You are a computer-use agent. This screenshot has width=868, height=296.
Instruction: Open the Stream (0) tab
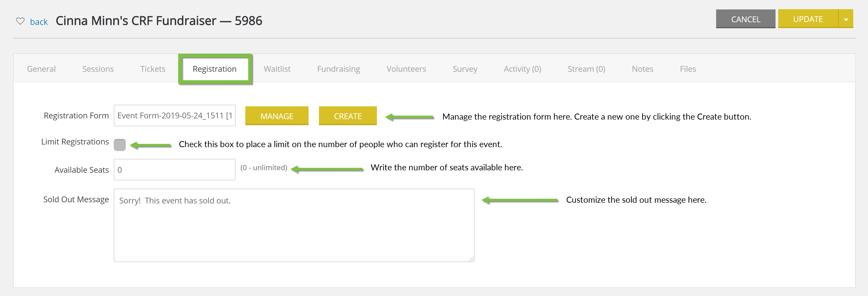coord(586,69)
